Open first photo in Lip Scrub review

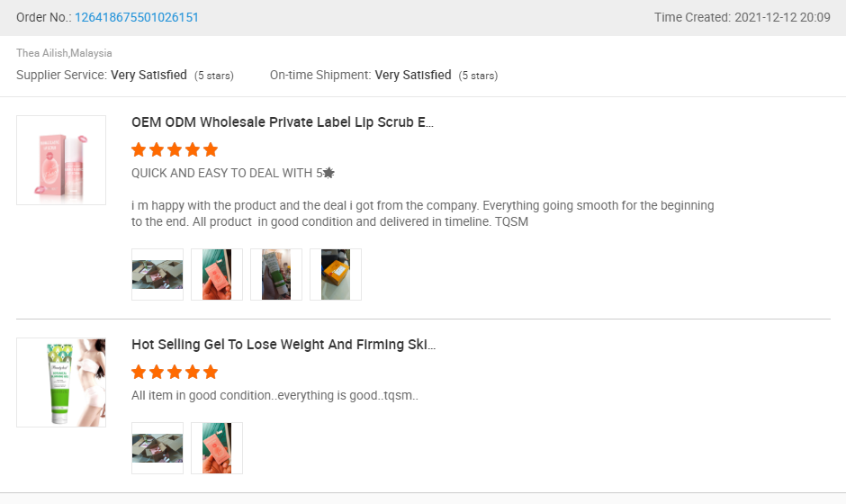(157, 274)
